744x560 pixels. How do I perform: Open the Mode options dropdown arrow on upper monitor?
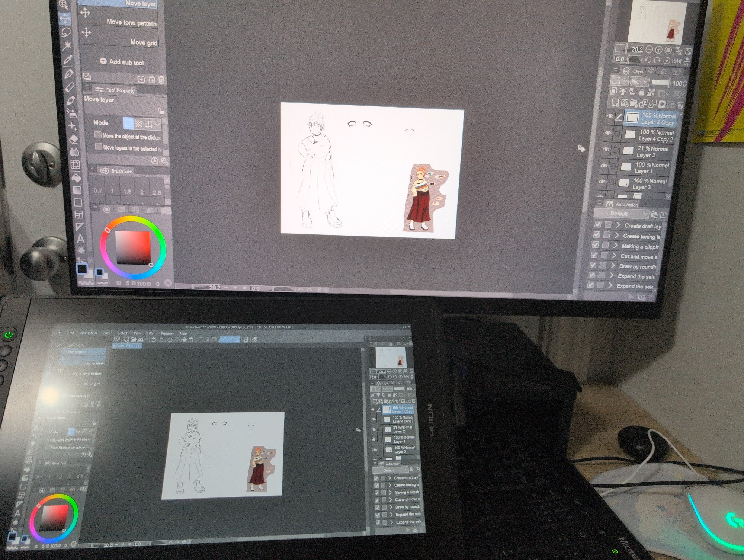pos(158,124)
